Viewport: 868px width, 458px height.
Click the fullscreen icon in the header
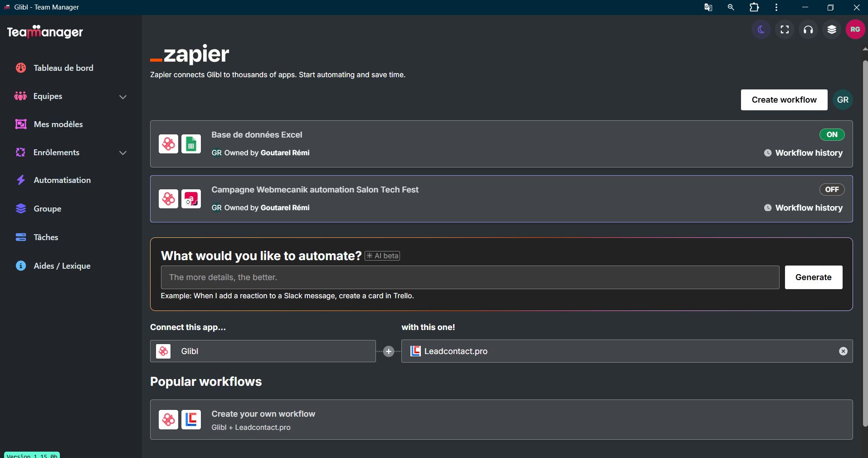pyautogui.click(x=785, y=30)
